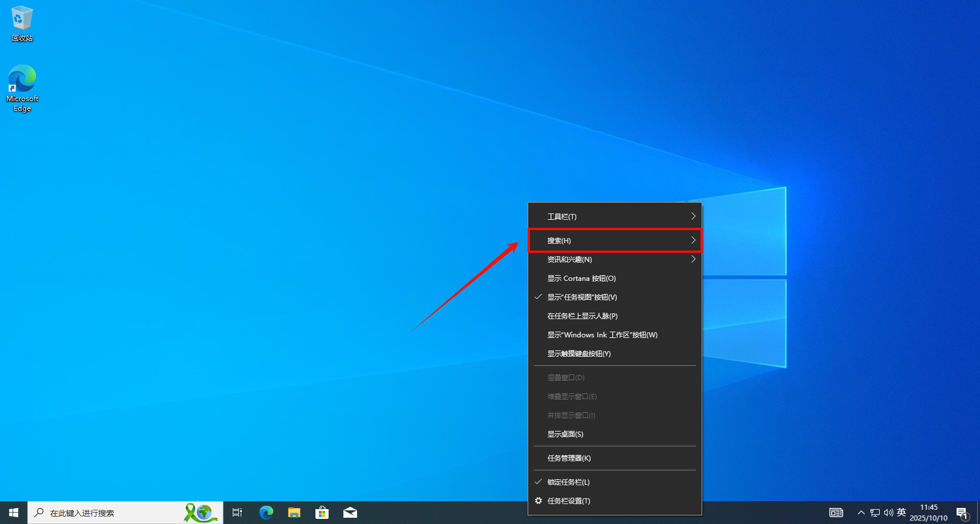Open the News and interests taskbar icon

(836, 513)
